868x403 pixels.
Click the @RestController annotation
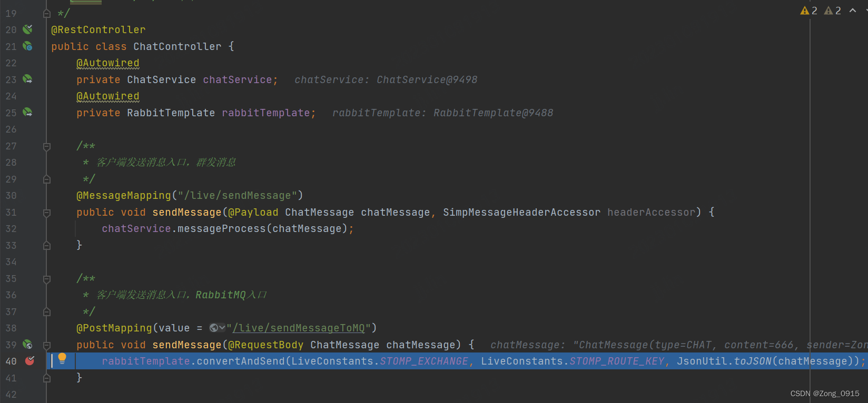coord(98,30)
